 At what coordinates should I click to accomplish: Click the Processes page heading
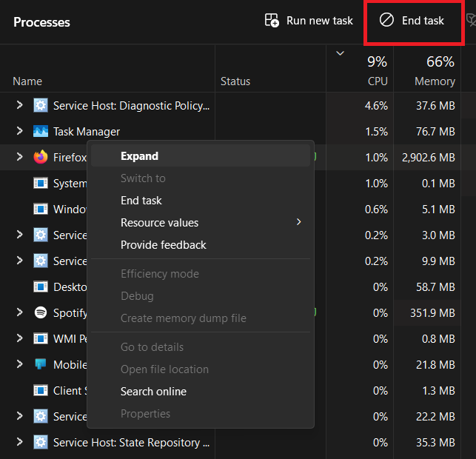point(41,22)
